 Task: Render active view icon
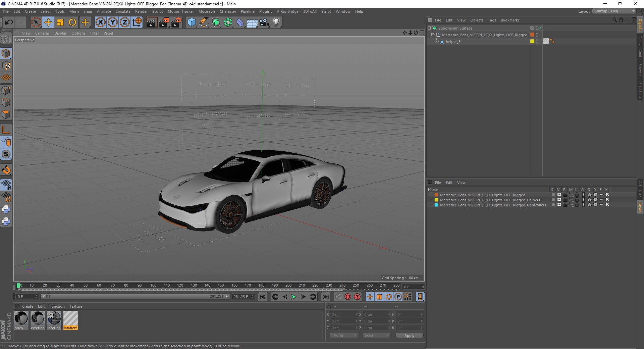(152, 22)
